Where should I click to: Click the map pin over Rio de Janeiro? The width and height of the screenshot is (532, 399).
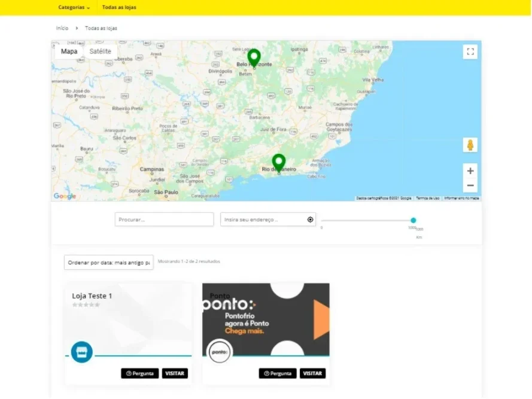coord(279,163)
